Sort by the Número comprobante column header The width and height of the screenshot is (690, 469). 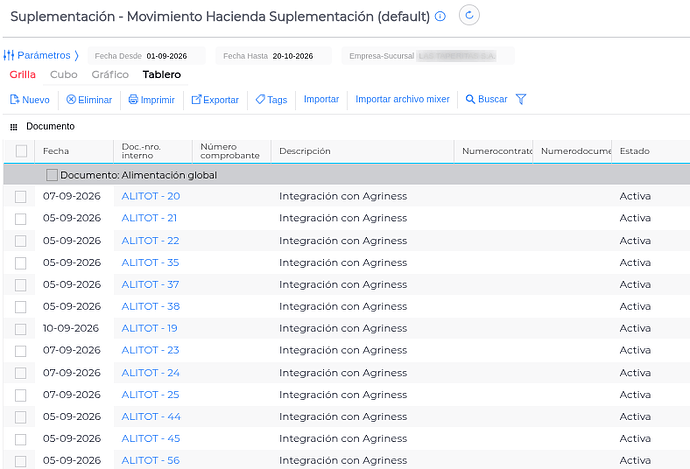pos(230,151)
